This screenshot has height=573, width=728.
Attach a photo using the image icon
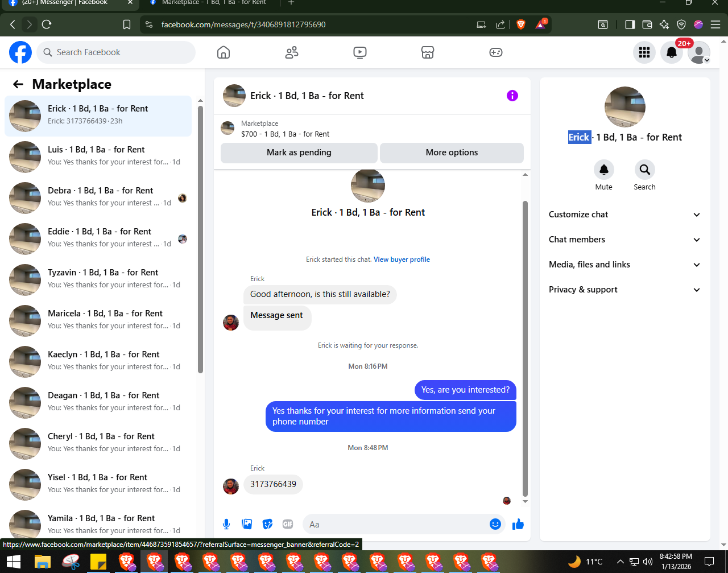point(247,524)
